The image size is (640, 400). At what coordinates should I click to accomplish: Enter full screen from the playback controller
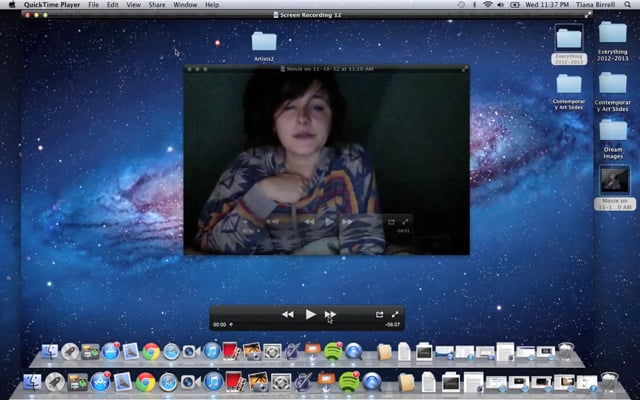click(395, 314)
